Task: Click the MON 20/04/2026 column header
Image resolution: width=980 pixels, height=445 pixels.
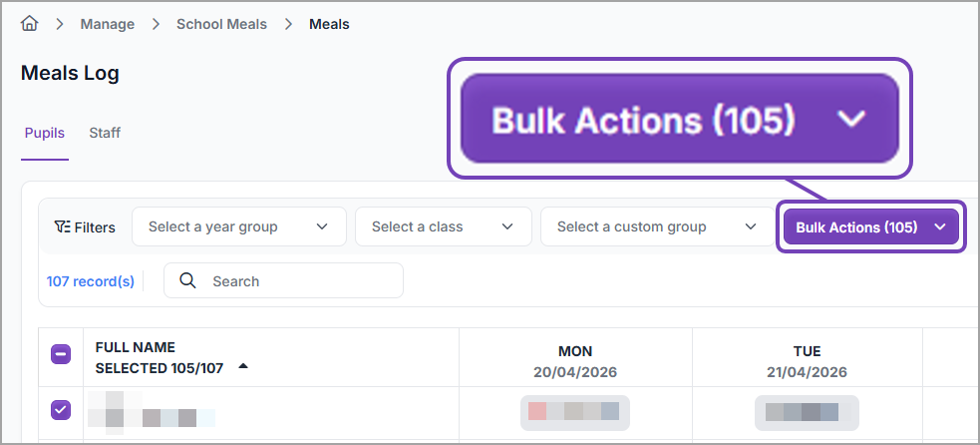Action: (x=575, y=361)
